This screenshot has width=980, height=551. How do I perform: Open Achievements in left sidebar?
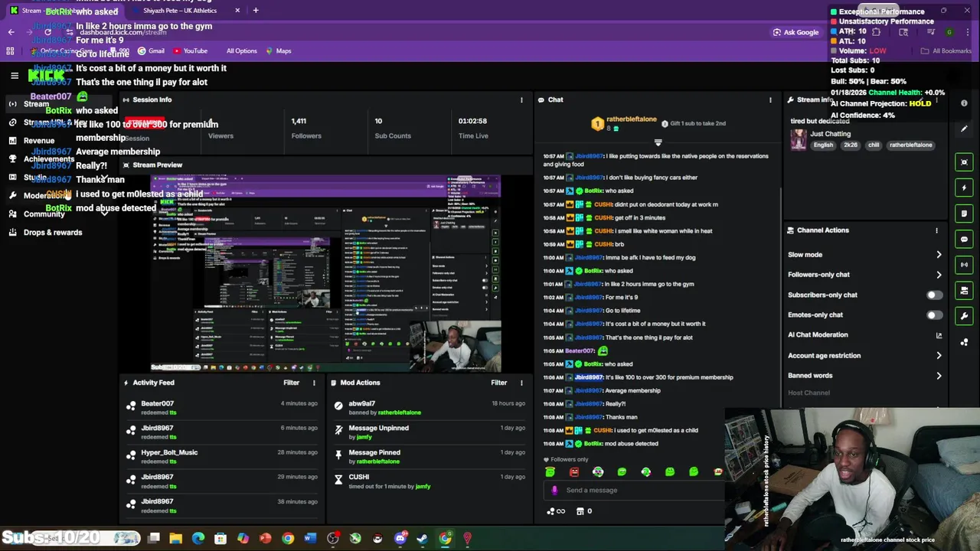coord(48,159)
